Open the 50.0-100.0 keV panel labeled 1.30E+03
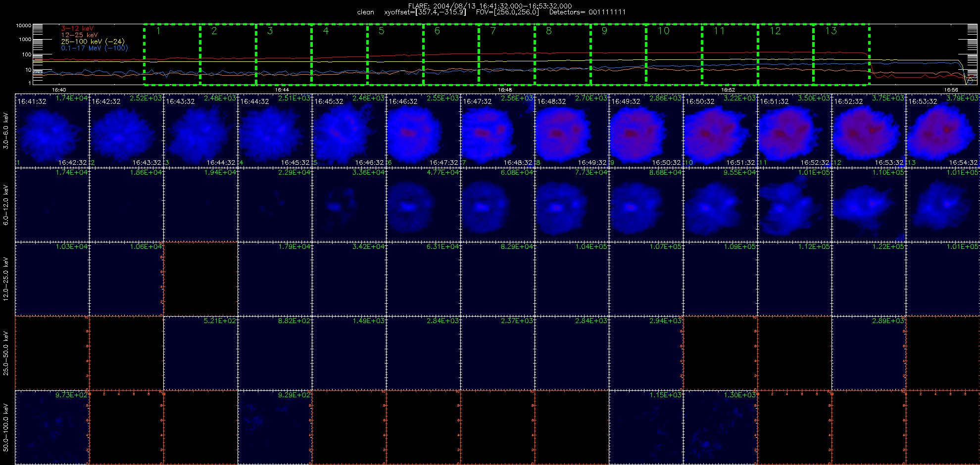This screenshot has width=980, height=465. point(720,427)
